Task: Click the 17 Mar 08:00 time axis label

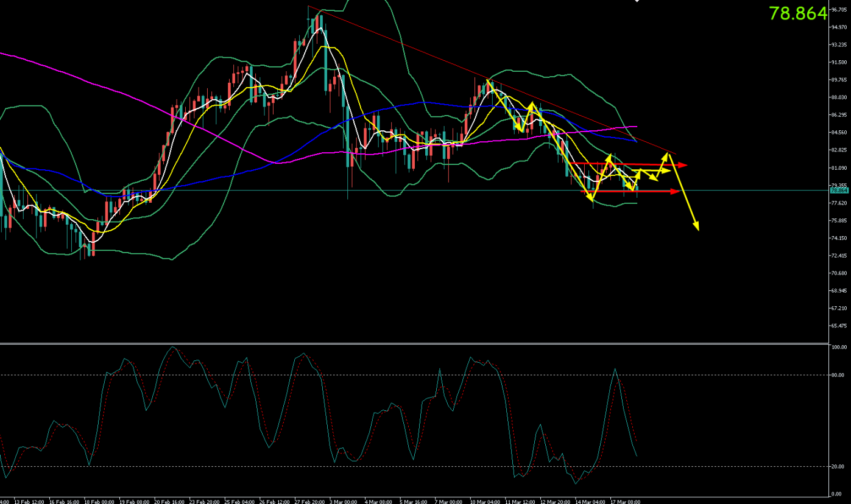Action: point(627,502)
